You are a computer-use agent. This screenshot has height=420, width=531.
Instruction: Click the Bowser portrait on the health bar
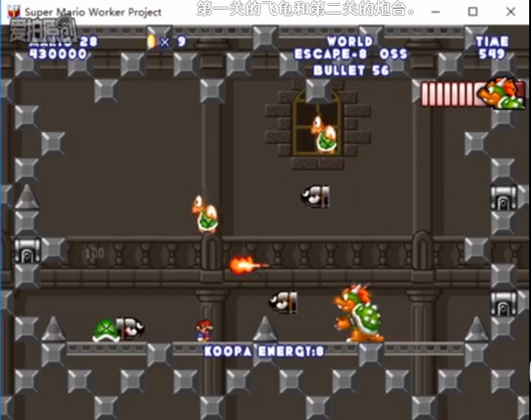[x=502, y=93]
